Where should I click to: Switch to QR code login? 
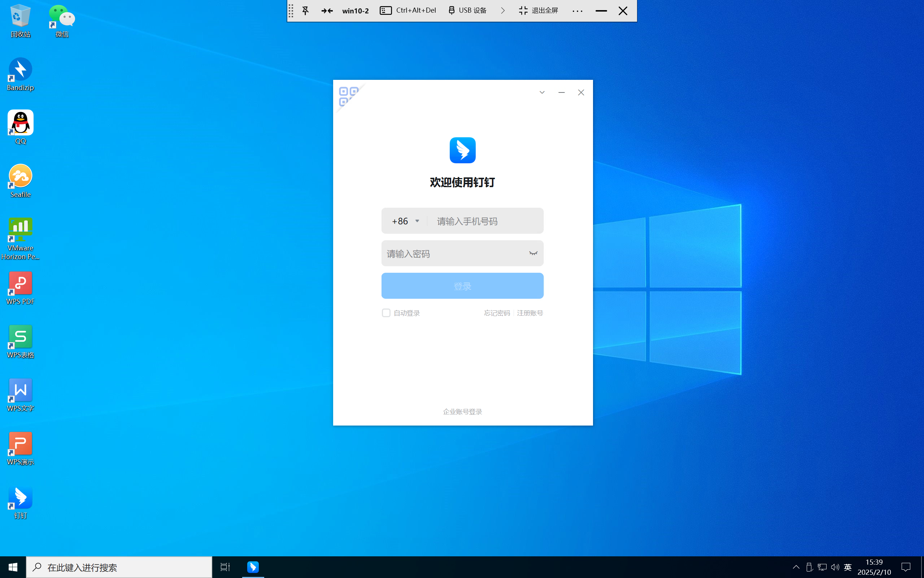click(x=348, y=96)
